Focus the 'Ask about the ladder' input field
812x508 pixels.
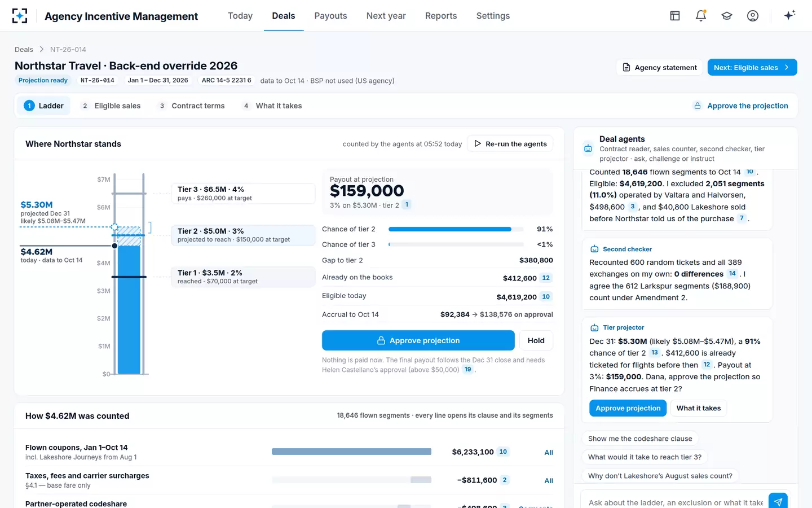pos(676,502)
